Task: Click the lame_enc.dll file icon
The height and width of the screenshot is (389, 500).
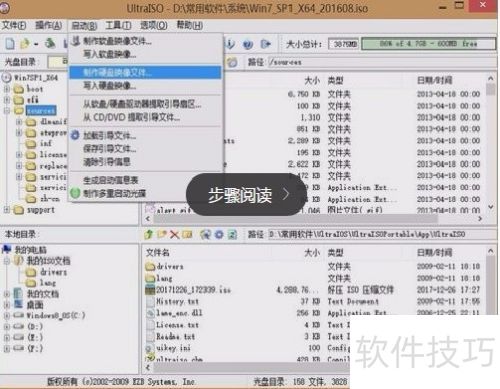Action: coord(151,313)
